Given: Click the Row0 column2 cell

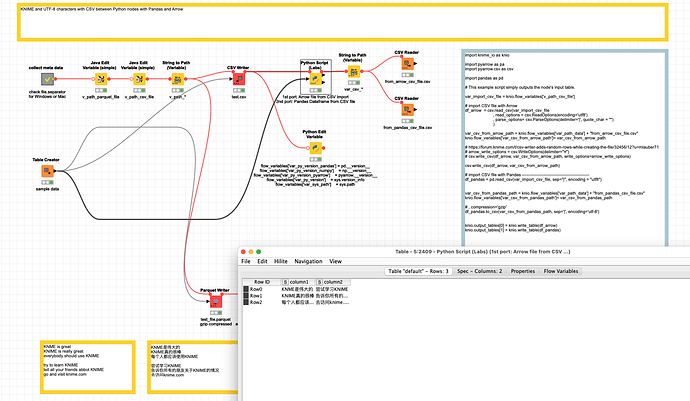Looking at the screenshot, I should (332, 289).
